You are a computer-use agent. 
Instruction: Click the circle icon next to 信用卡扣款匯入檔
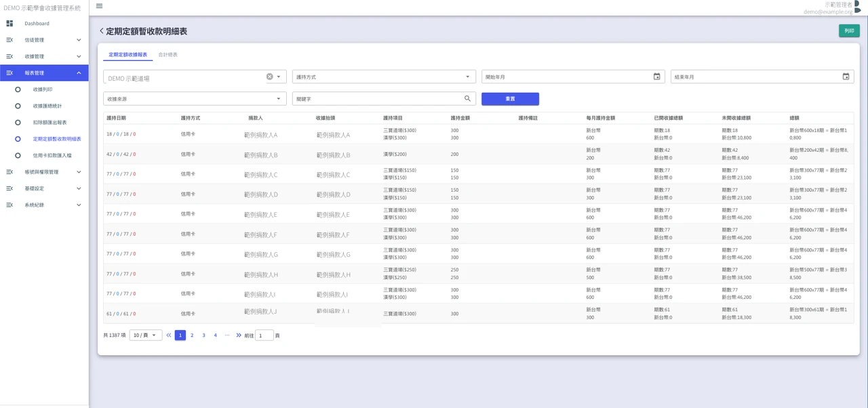[18, 155]
